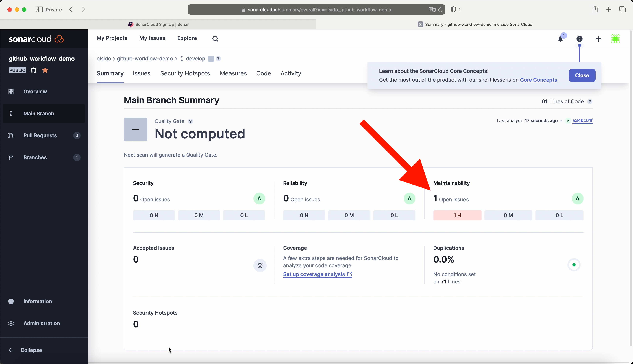Toggle the favorite star for project
Screen dimensions: 633x364
pyautogui.click(x=45, y=70)
